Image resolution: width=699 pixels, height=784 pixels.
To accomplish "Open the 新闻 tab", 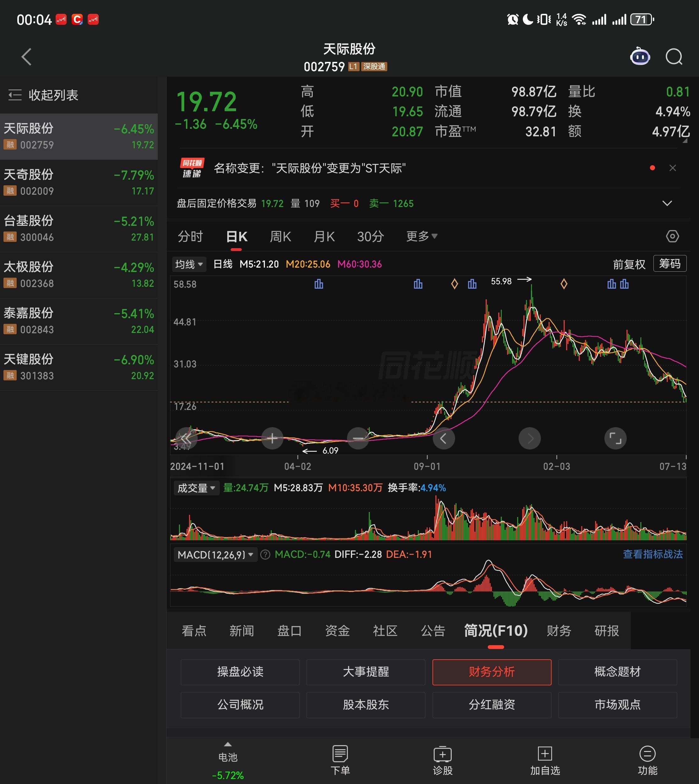I will 242,630.
